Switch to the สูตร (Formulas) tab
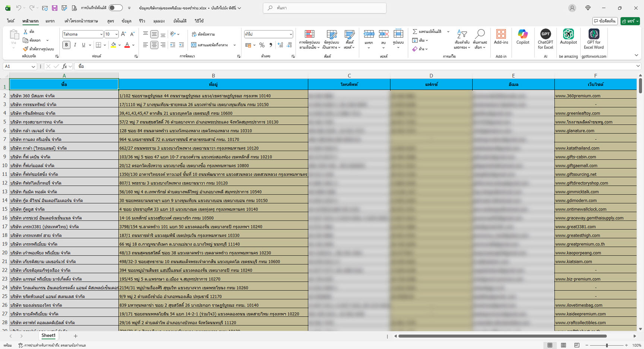 click(x=110, y=21)
